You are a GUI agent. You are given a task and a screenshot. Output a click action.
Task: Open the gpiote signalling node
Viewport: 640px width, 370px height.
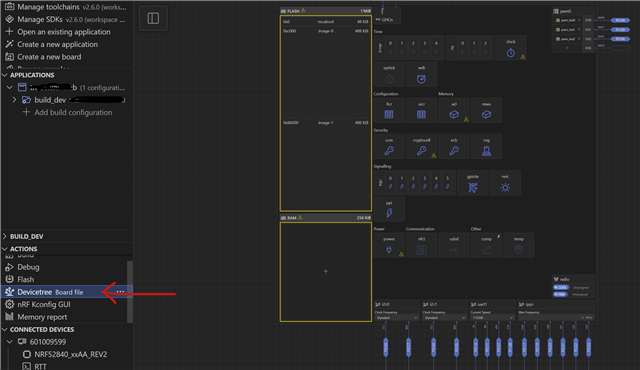(473, 183)
